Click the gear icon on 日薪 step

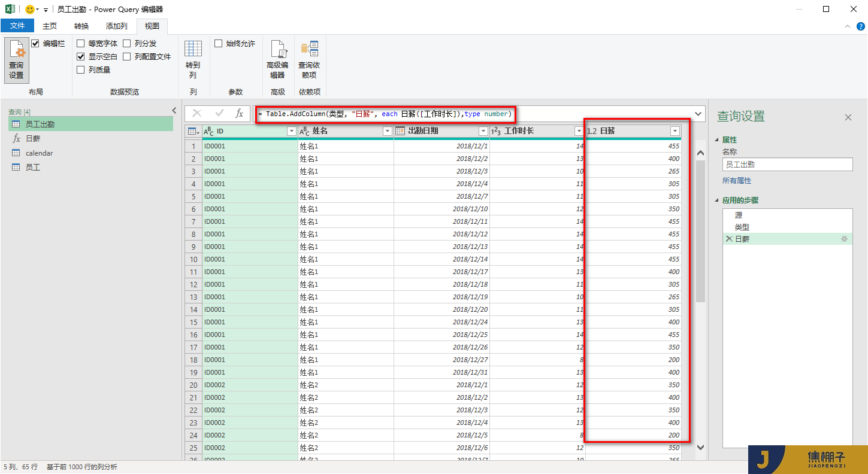pyautogui.click(x=845, y=239)
